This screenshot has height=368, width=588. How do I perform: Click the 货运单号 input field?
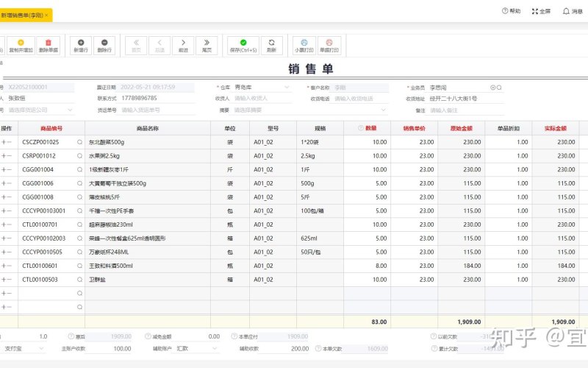[157, 110]
